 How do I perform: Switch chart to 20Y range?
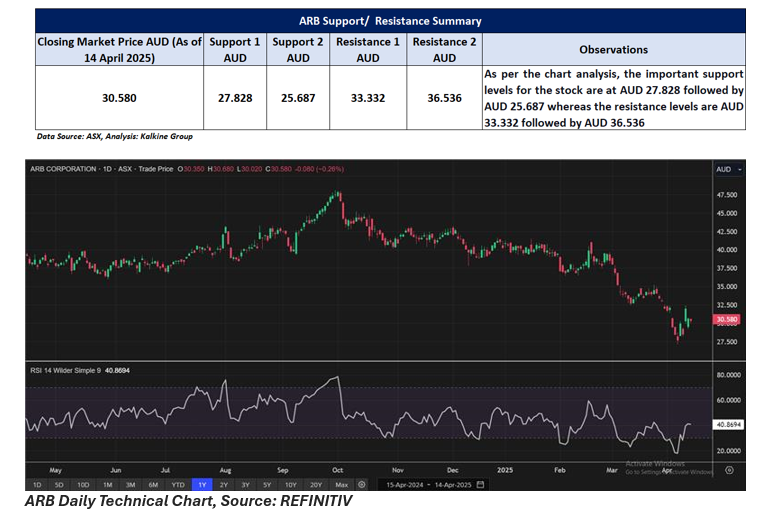316,485
